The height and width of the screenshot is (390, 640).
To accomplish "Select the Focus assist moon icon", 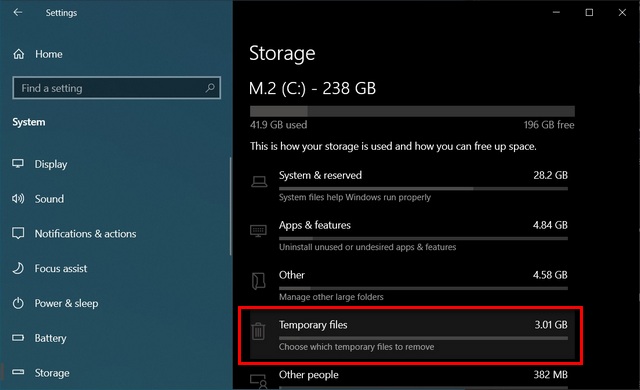I will point(18,268).
